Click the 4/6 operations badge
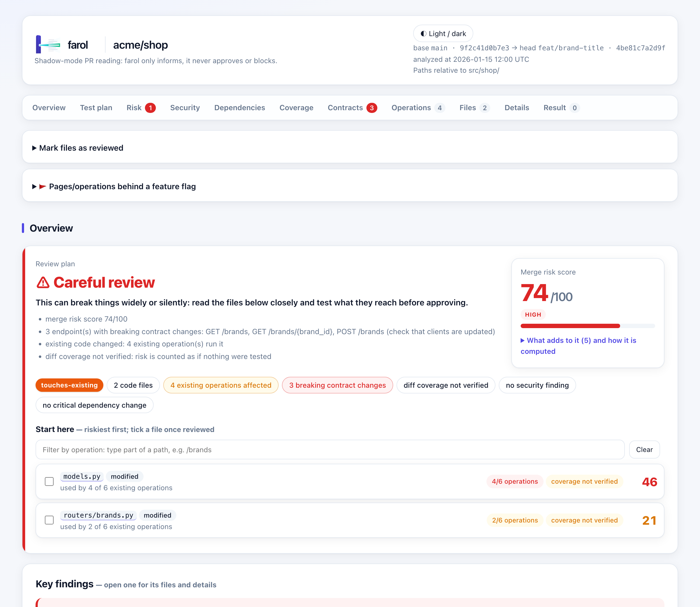This screenshot has width=700, height=607. pyautogui.click(x=515, y=481)
